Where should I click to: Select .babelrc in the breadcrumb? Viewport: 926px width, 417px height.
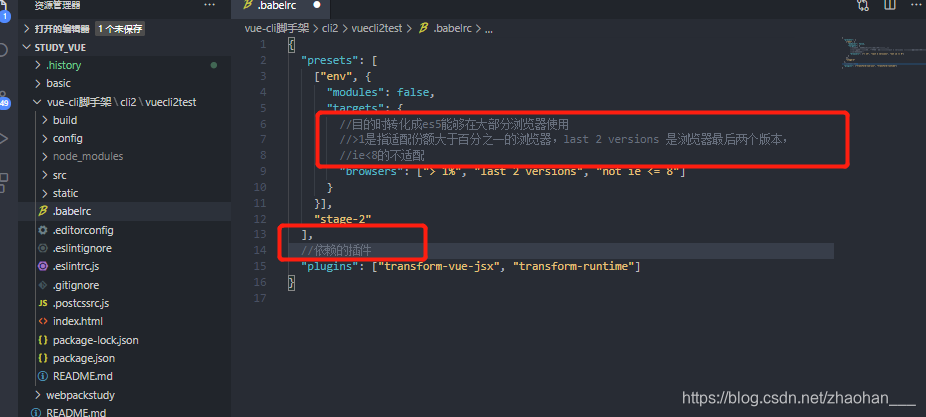point(452,28)
